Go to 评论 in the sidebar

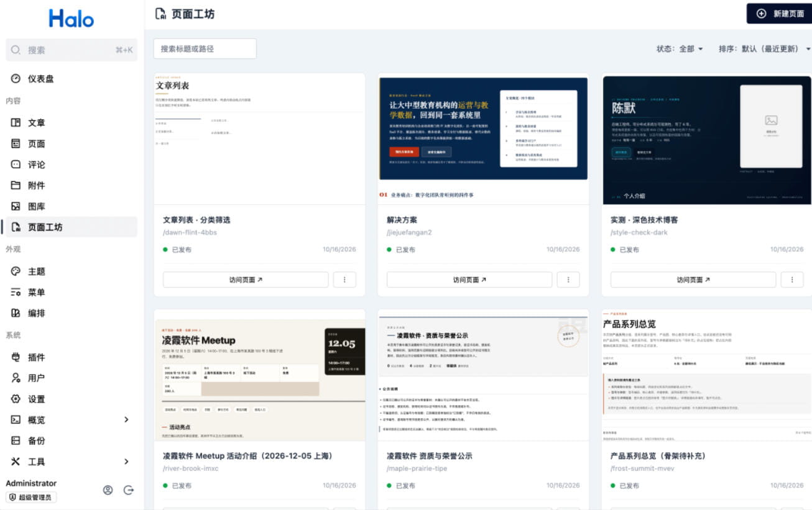pos(72,165)
